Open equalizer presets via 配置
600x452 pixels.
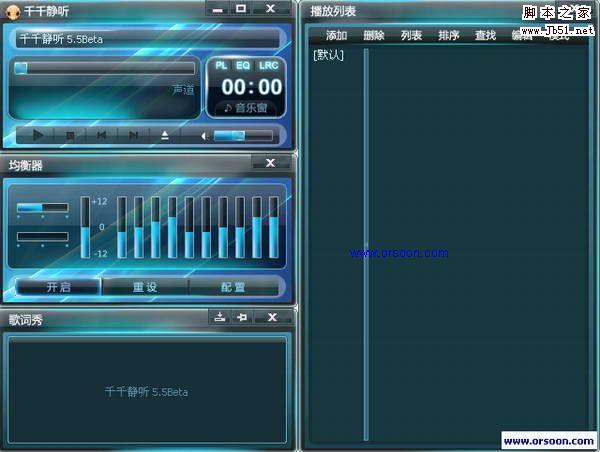point(233,287)
